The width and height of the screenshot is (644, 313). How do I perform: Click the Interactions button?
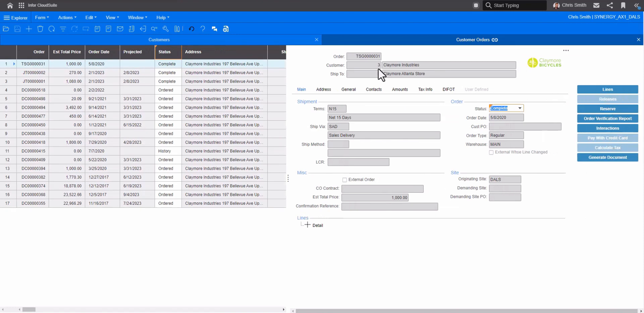coord(608,128)
